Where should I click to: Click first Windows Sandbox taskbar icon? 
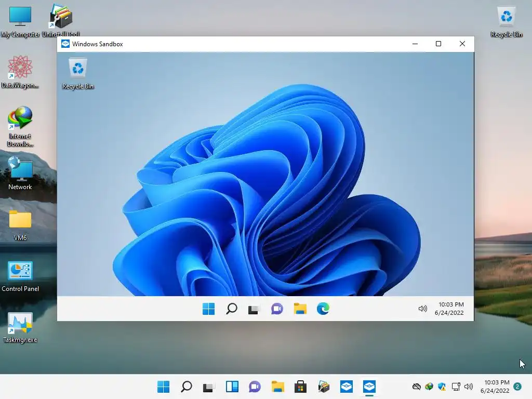coord(346,387)
